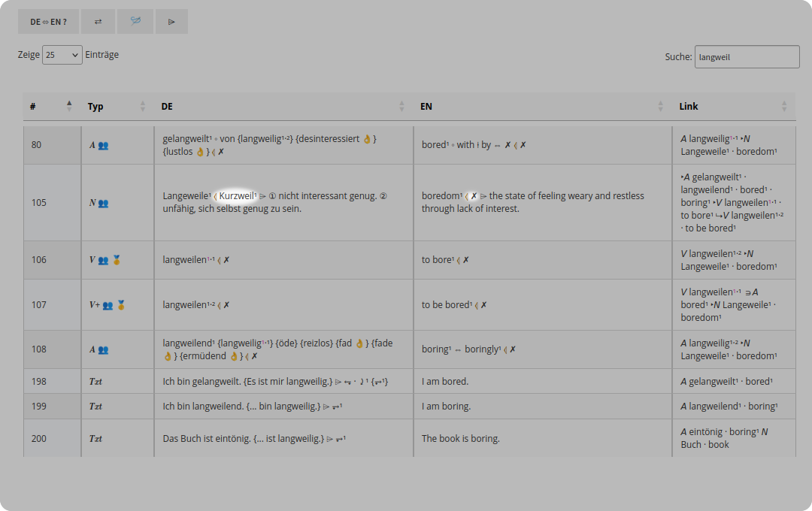
Task: Click the DE ⇔ EN ? toolbar button
Action: [48, 22]
